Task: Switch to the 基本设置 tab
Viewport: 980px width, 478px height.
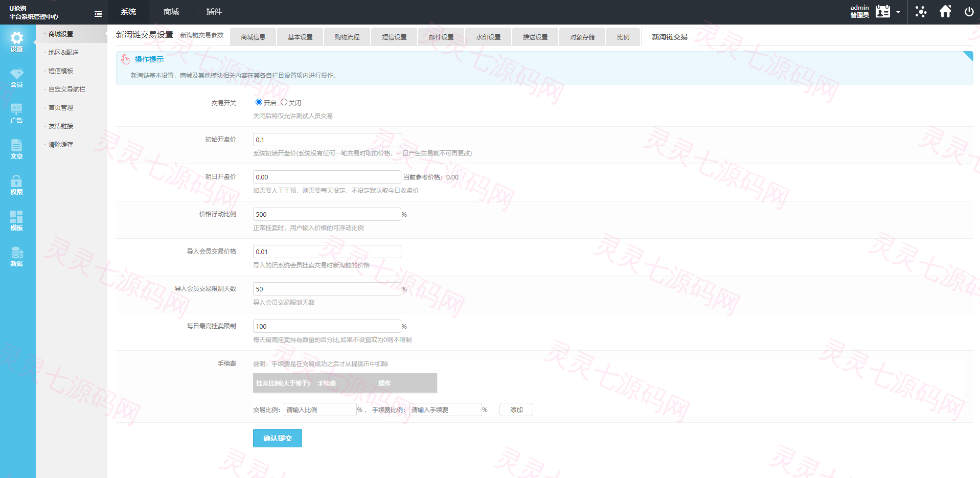Action: [300, 37]
